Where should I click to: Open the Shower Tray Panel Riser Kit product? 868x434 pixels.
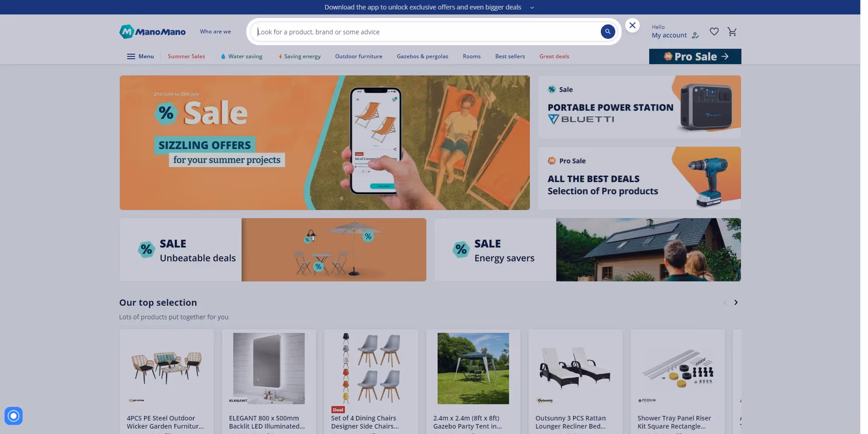point(674,422)
